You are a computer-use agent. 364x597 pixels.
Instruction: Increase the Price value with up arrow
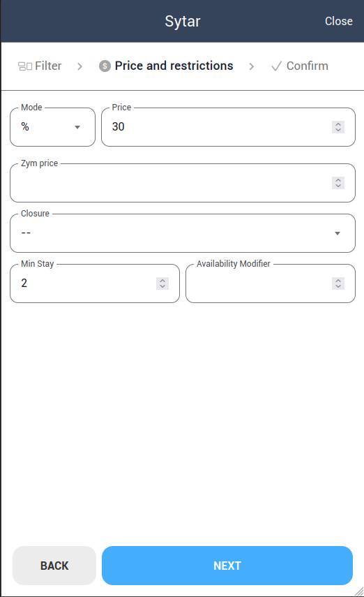pos(338,124)
